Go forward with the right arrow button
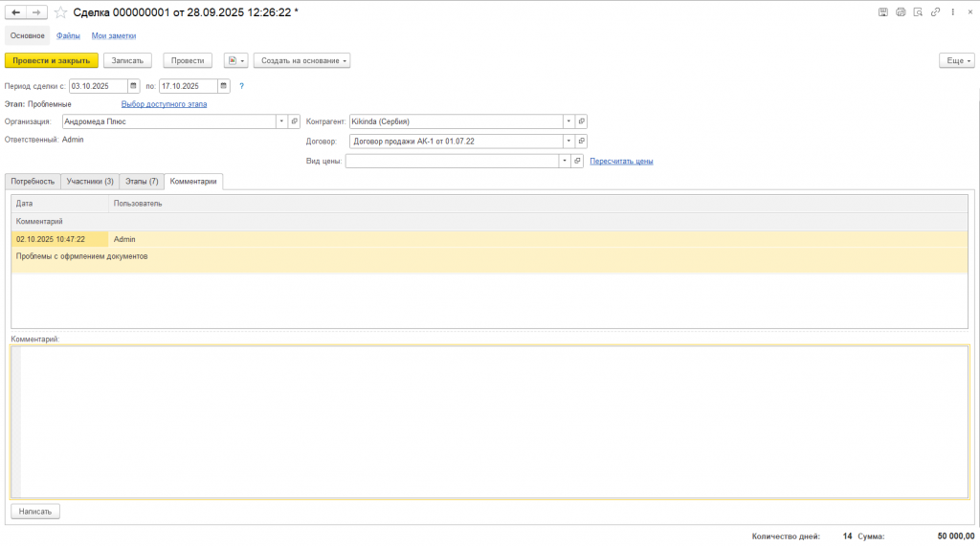The image size is (980, 546). tap(37, 12)
